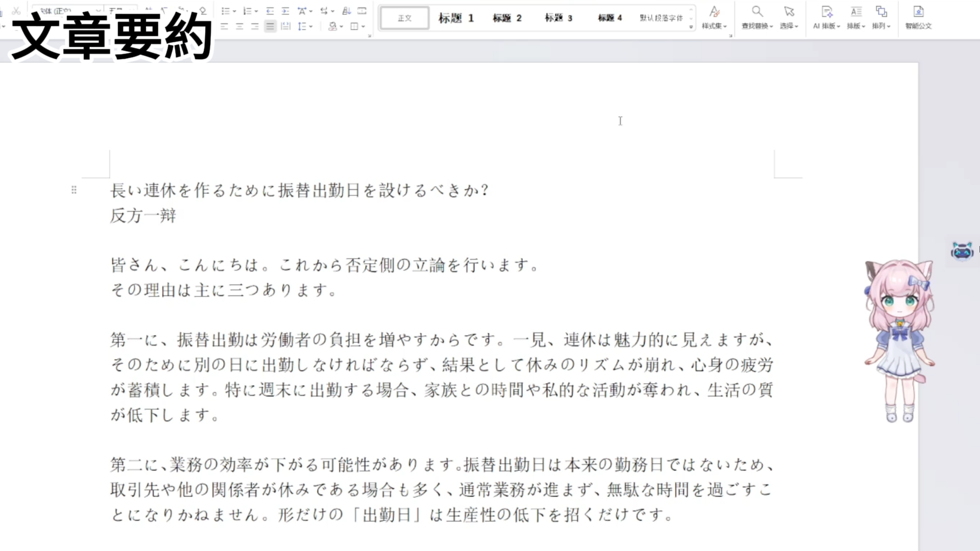Apply the 标题 1 heading style
The width and height of the screenshot is (980, 551).
coord(456,18)
